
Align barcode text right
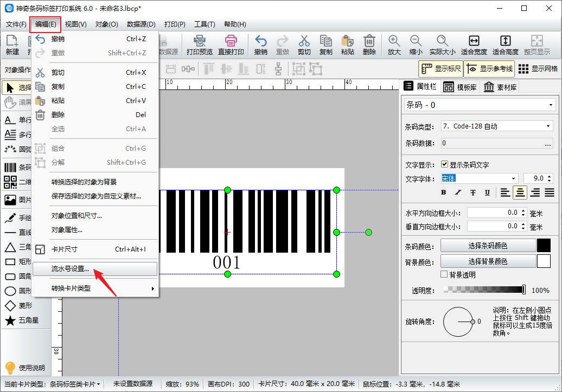(x=535, y=192)
